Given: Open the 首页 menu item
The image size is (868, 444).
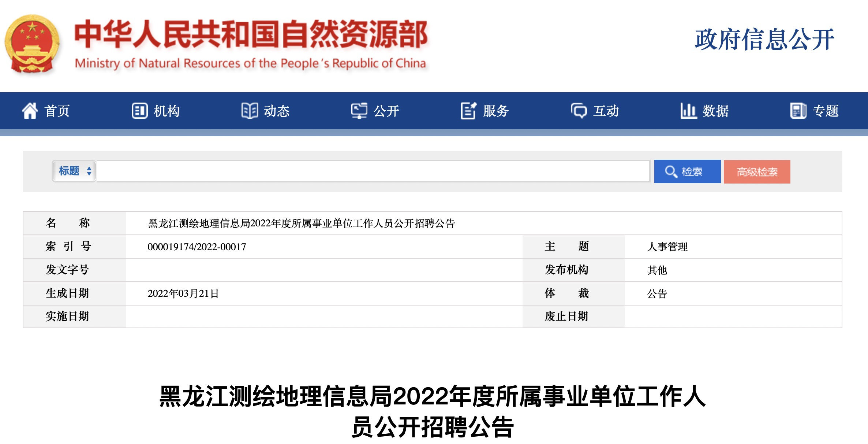Looking at the screenshot, I should coord(57,111).
